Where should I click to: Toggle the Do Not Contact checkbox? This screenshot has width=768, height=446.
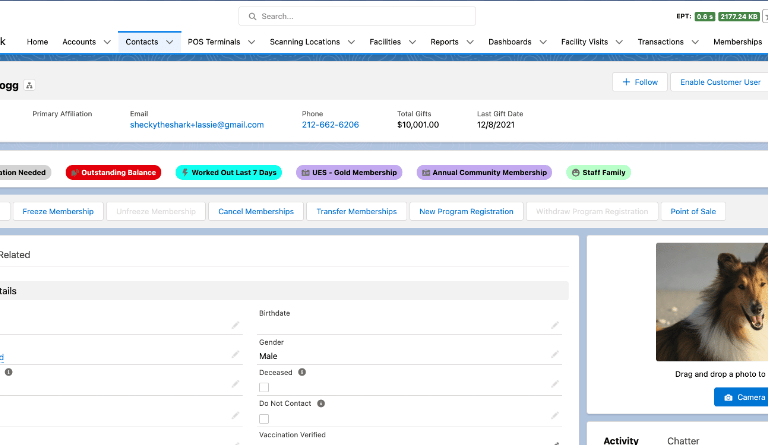[264, 419]
